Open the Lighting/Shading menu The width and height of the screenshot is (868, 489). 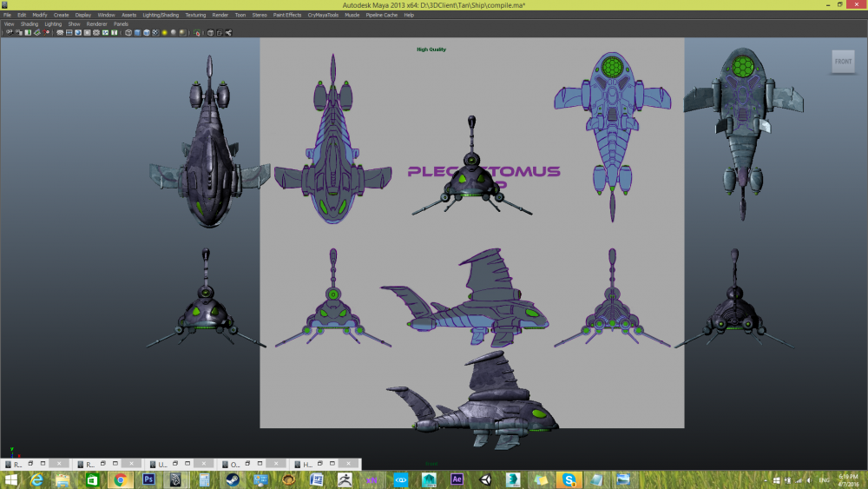161,15
